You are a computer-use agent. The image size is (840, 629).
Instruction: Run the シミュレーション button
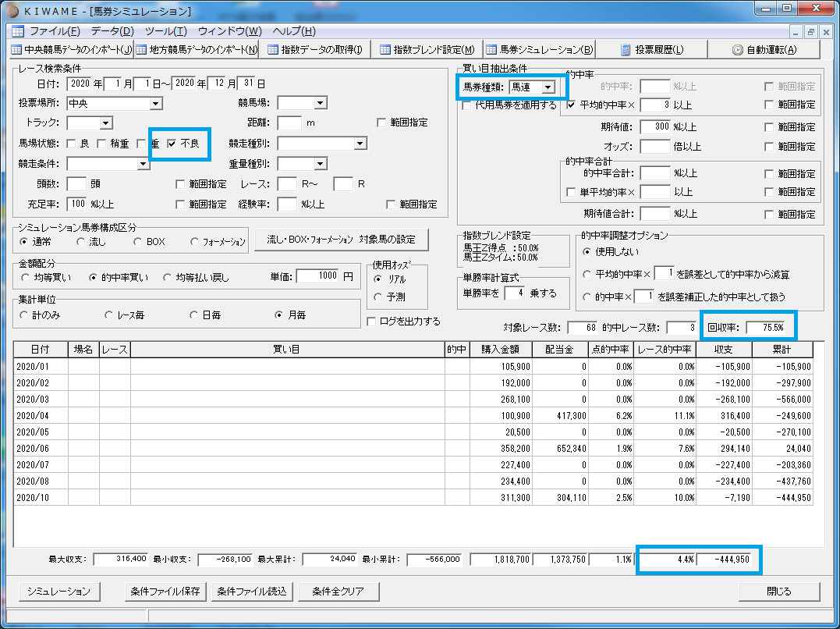pyautogui.click(x=59, y=592)
